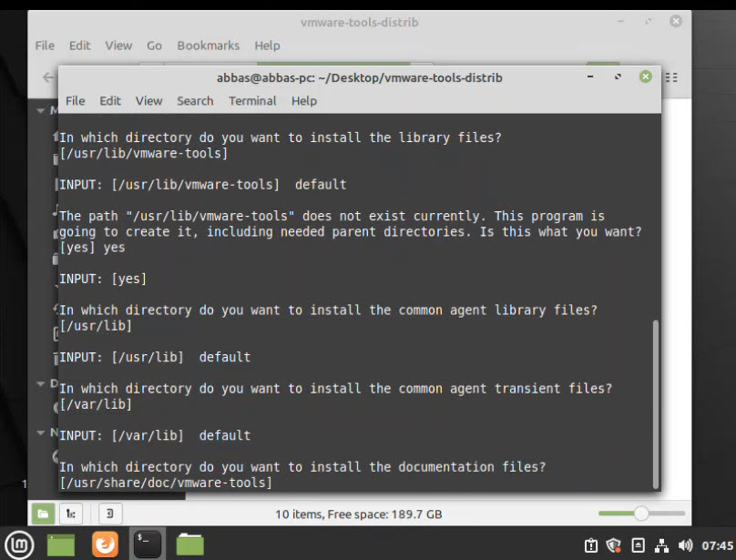Image resolution: width=736 pixels, height=560 pixels.
Task: Click the line 'INPUT: [/var/lib] default'
Action: [155, 435]
